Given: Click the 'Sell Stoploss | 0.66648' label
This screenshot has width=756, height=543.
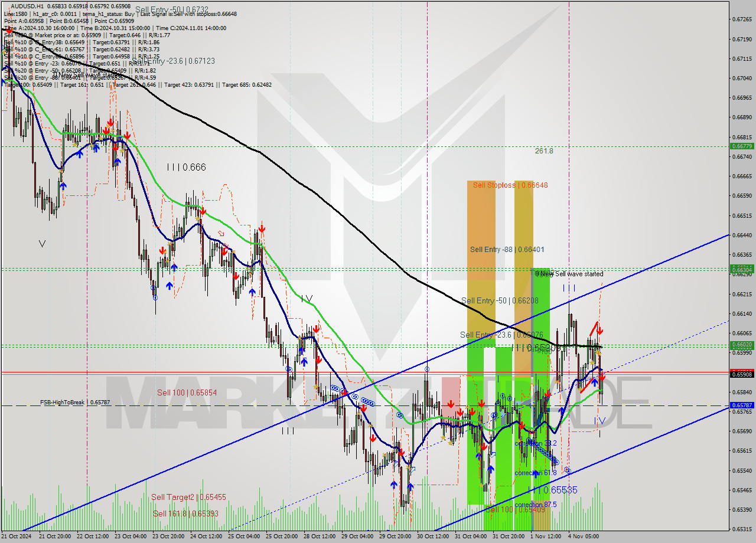Looking at the screenshot, I should [x=510, y=185].
